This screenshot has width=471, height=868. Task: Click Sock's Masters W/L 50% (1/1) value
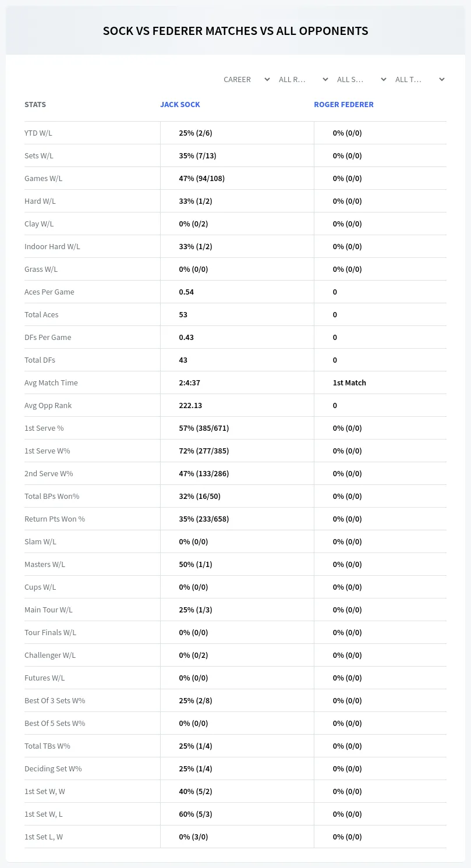[x=195, y=564]
